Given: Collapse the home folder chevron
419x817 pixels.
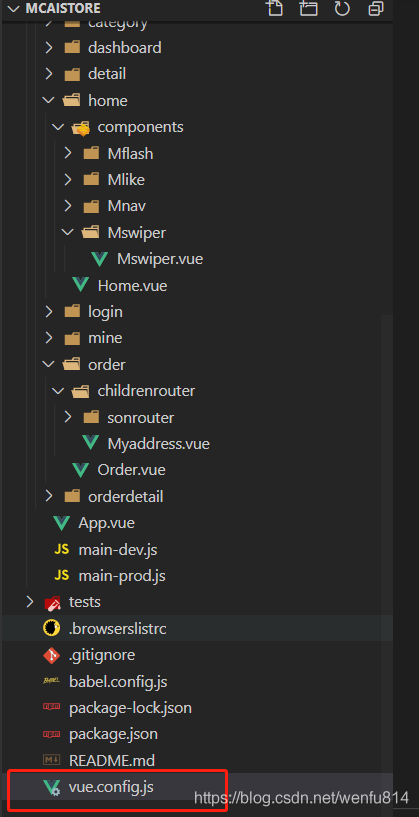Looking at the screenshot, I should pyautogui.click(x=48, y=100).
